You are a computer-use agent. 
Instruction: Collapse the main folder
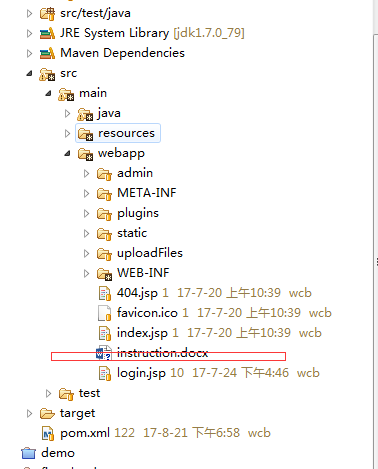(x=49, y=93)
